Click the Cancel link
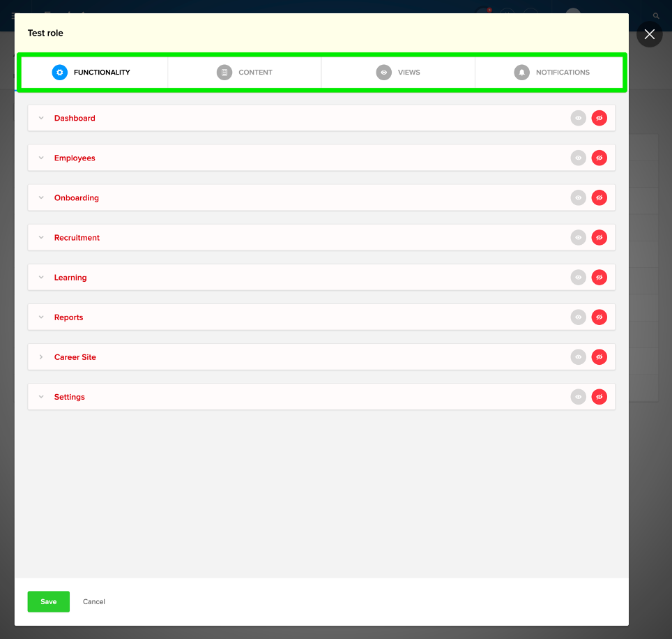Viewport: 672px width, 639px height. [94, 601]
